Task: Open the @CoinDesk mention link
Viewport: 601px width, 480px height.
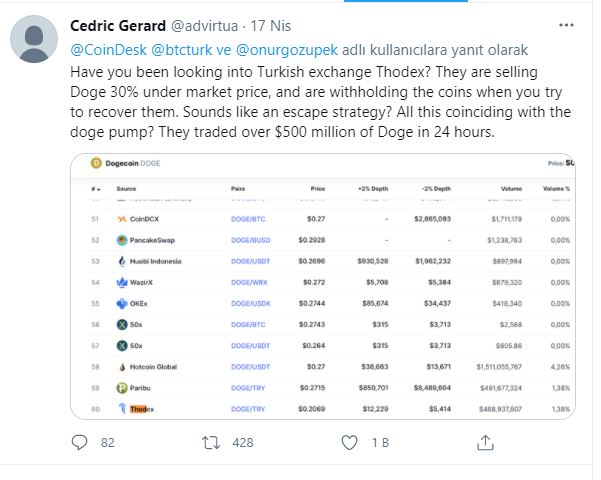Action: click(x=108, y=50)
